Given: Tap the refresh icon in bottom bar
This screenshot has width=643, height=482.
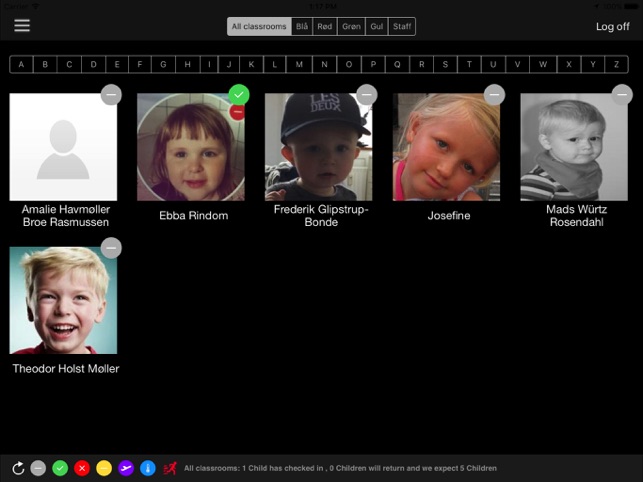Looking at the screenshot, I should point(18,468).
